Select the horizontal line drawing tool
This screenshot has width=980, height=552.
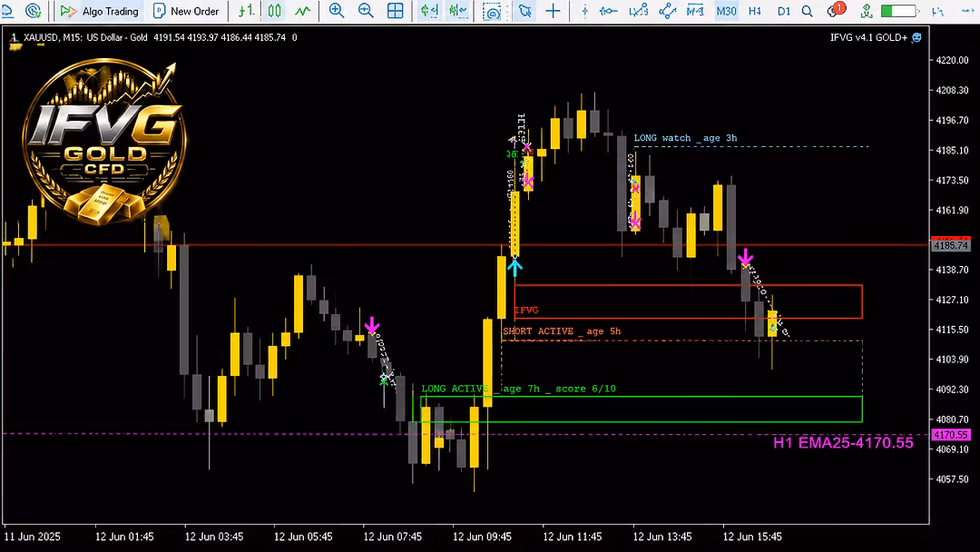click(x=608, y=11)
